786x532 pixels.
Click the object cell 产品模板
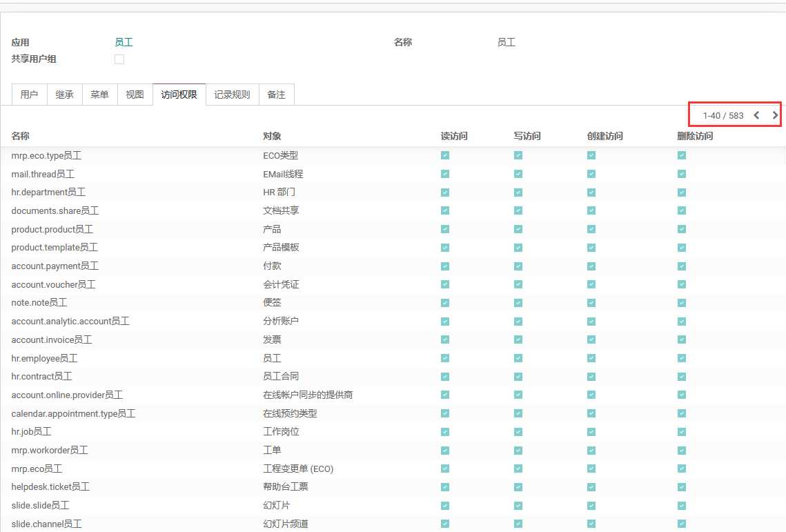(282, 248)
